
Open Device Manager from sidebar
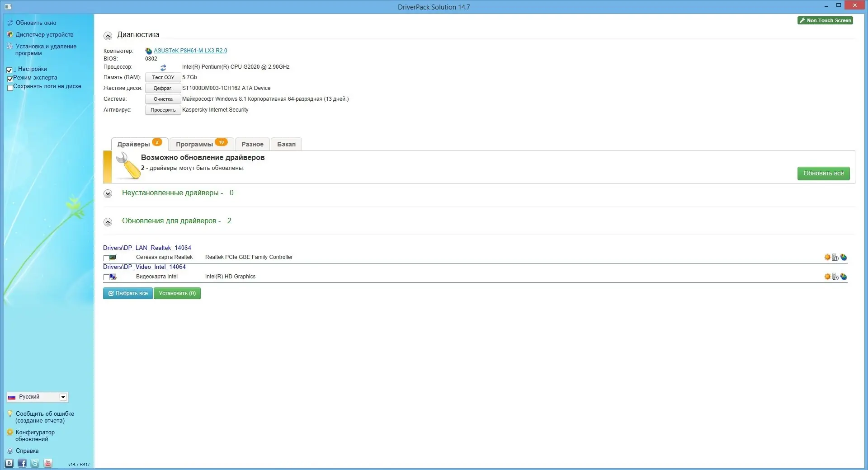click(x=44, y=34)
